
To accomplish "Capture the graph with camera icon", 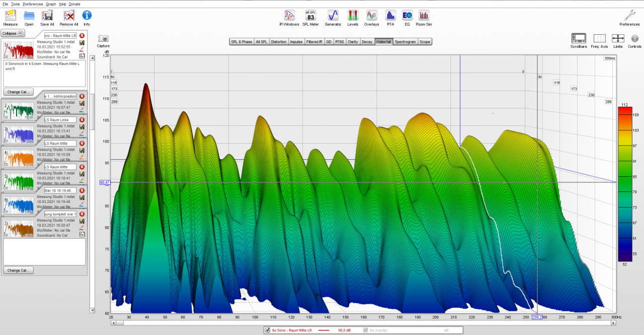I will click(103, 40).
